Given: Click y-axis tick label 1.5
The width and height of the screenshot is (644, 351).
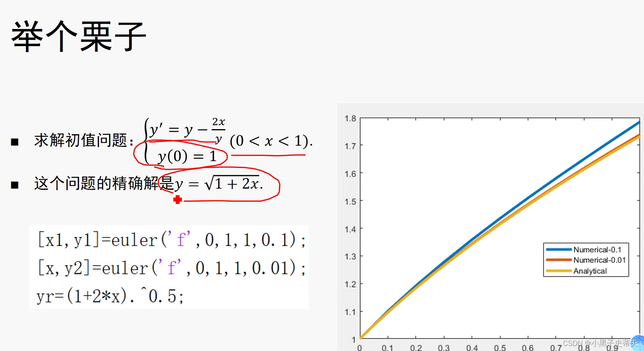Looking at the screenshot, I should [350, 202].
